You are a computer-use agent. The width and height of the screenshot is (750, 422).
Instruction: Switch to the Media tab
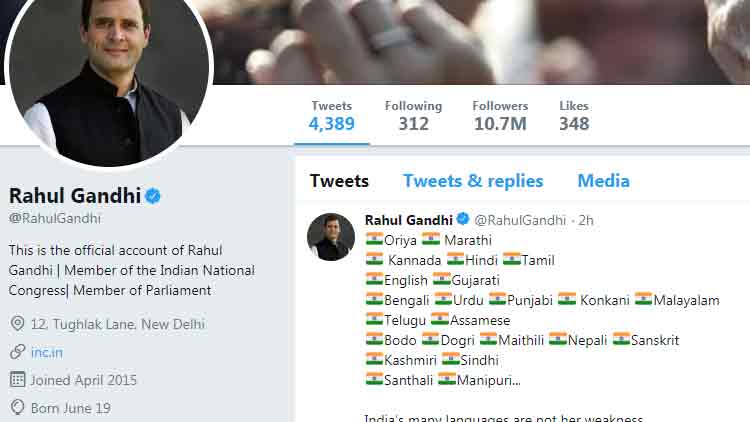click(603, 181)
